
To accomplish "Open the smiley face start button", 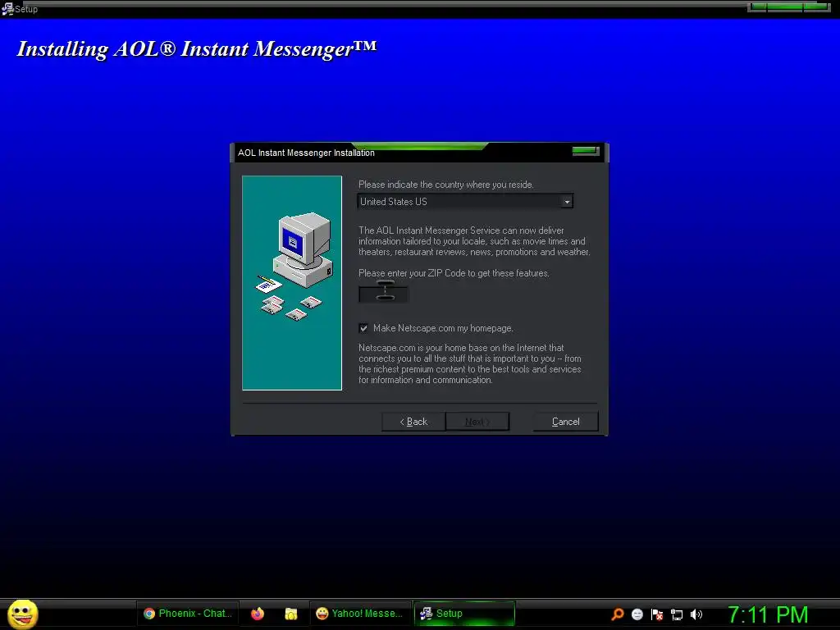I will (x=22, y=614).
